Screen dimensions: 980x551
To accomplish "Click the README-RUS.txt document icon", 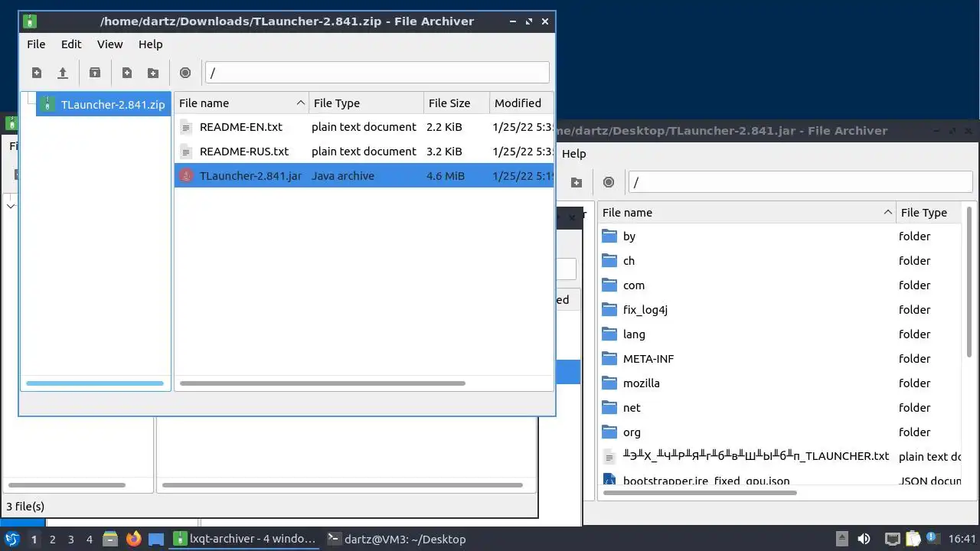I will click(185, 152).
